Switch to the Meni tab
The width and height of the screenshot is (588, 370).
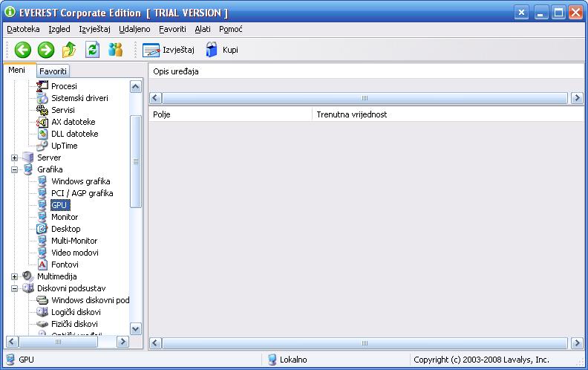[17, 70]
